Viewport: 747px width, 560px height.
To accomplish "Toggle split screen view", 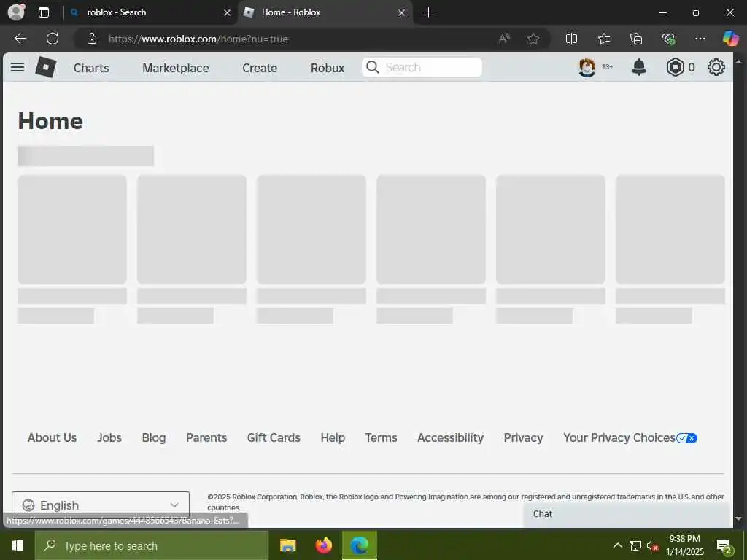I will coord(571,39).
